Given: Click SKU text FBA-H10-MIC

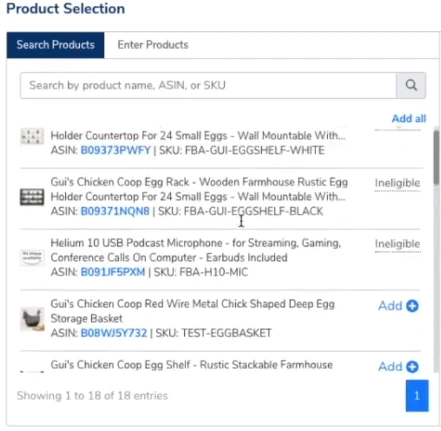Looking at the screenshot, I should click(x=214, y=272).
